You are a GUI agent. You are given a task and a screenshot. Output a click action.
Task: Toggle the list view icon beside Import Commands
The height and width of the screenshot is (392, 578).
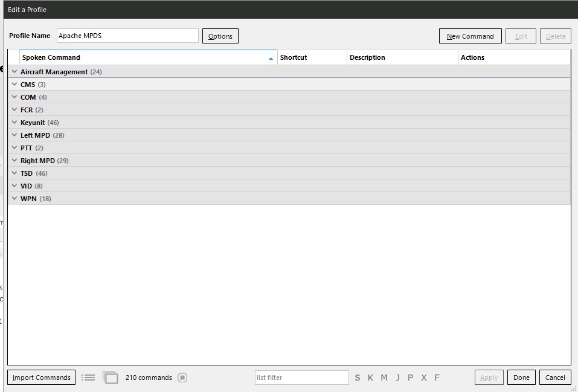88,378
